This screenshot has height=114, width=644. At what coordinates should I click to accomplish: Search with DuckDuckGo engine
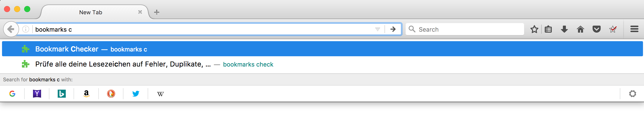pos(111,94)
